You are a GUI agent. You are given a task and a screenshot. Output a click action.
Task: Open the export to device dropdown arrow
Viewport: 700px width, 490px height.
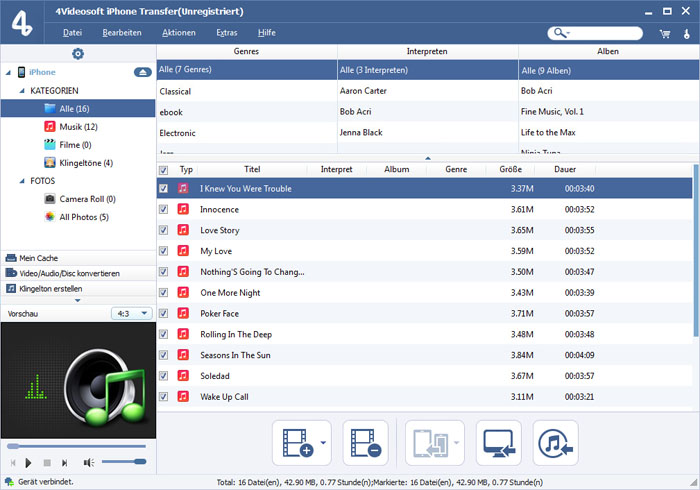tap(456, 443)
